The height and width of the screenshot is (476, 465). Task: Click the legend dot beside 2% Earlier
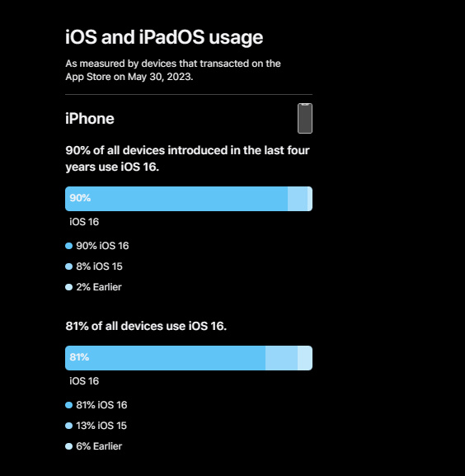pos(69,287)
